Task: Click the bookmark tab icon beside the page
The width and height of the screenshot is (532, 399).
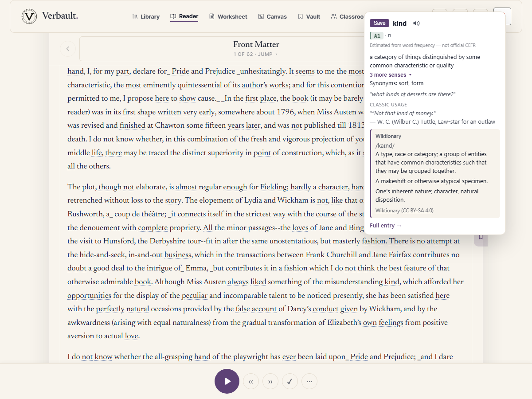Action: pyautogui.click(x=480, y=237)
